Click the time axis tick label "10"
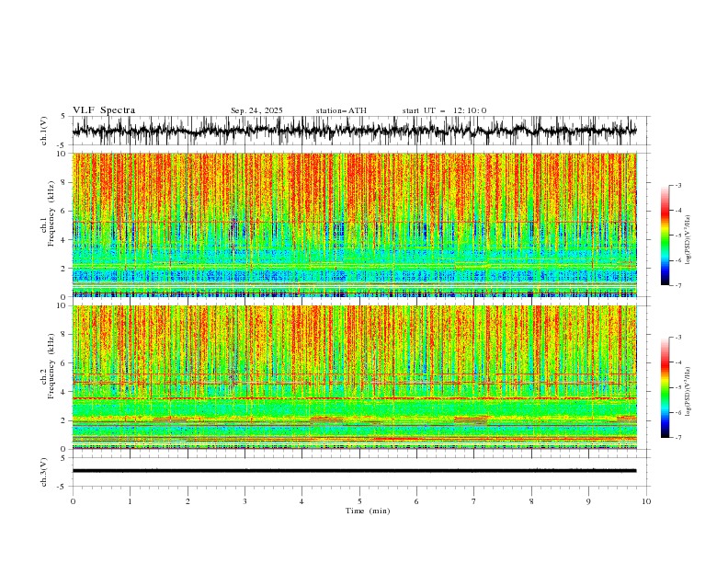728x563 pixels. (646, 501)
